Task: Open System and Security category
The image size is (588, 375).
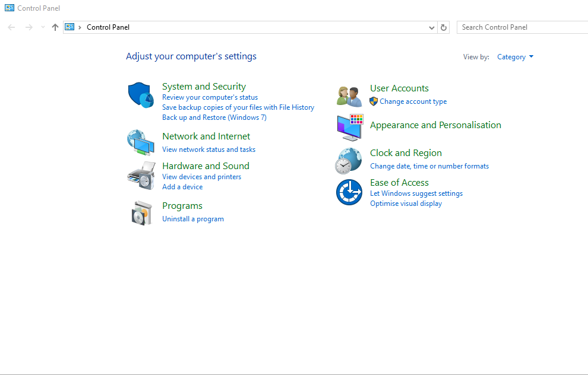Action: point(204,87)
